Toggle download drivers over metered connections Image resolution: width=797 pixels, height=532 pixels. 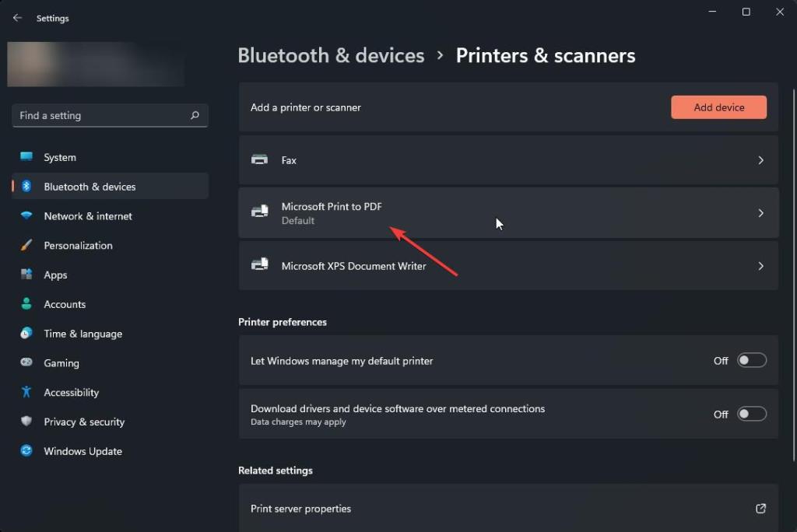click(x=751, y=415)
